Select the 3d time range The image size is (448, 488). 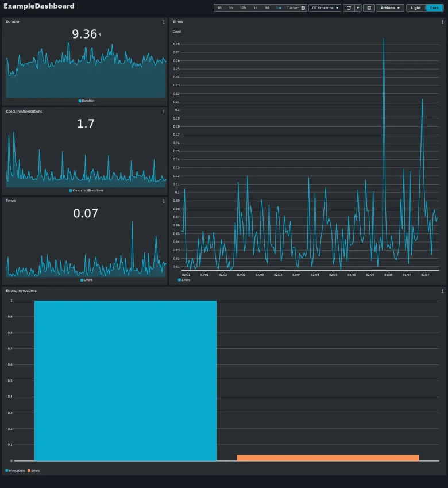(267, 8)
